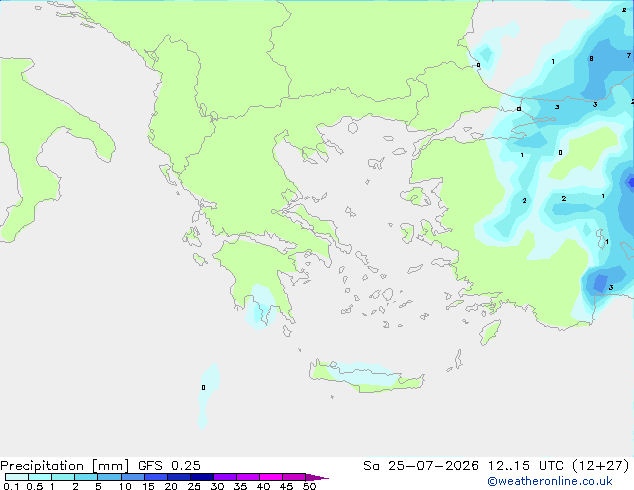634x490 pixels.
Task: Click the 30–35 mm purple swatch
Action: point(224,477)
